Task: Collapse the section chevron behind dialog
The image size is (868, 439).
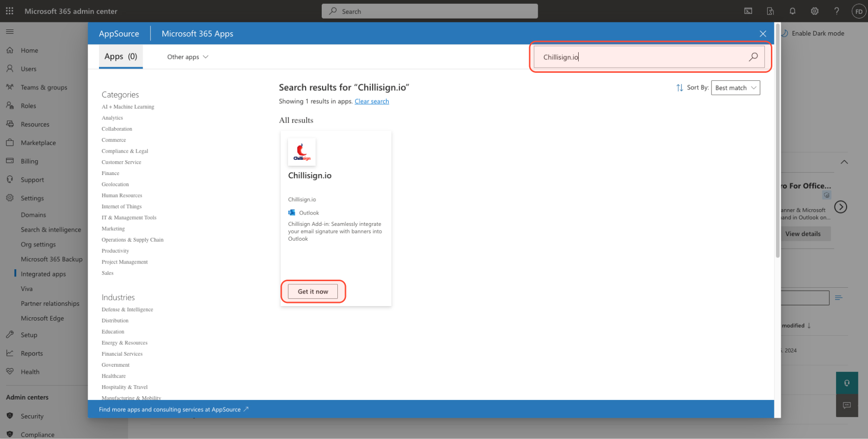Action: pos(844,162)
